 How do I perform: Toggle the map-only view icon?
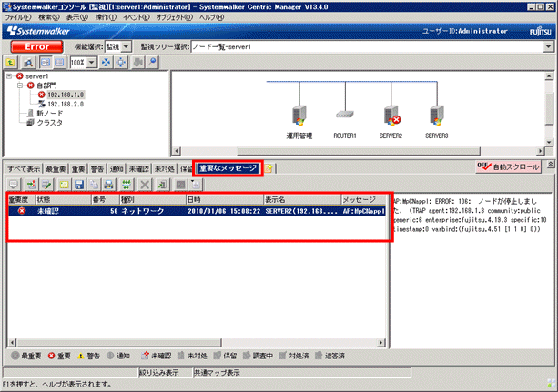(x=59, y=63)
